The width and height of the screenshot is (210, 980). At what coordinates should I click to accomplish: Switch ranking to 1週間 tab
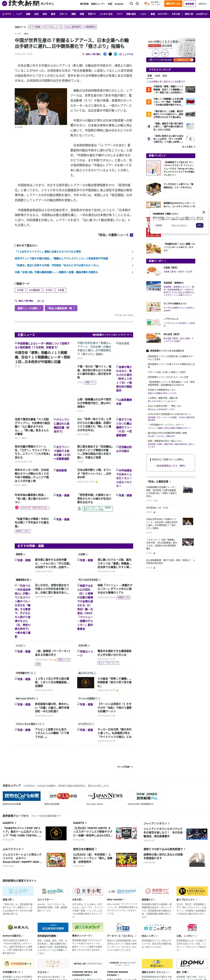[157, 76]
